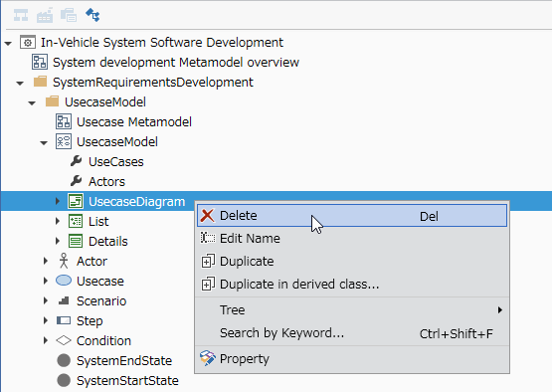Select the UseCases tree item
Image resolution: width=552 pixels, height=392 pixels.
pos(116,161)
